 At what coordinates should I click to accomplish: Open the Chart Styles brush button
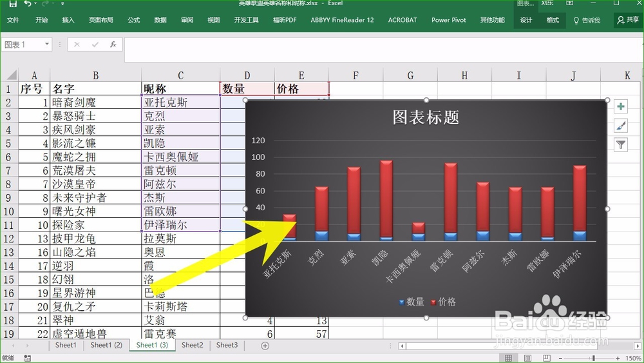[621, 125]
